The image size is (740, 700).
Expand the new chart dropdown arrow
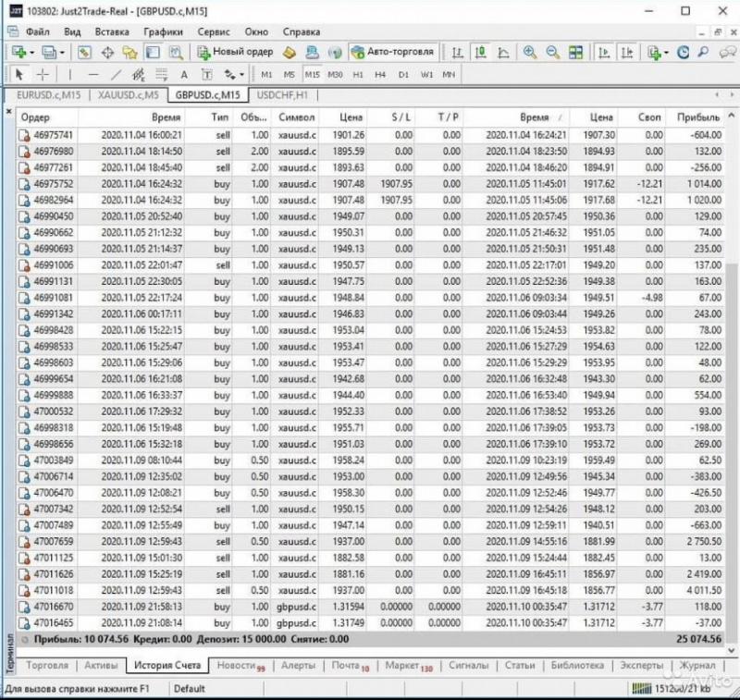pos(31,53)
